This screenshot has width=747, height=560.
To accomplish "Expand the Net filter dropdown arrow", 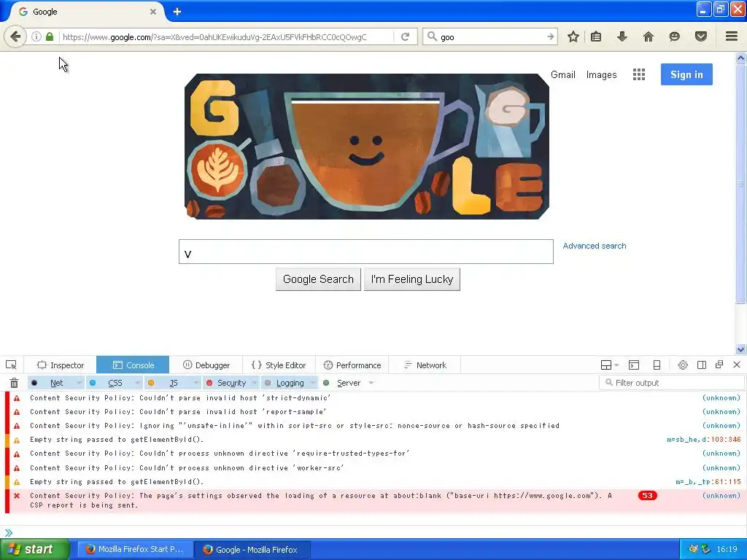I will click(79, 383).
